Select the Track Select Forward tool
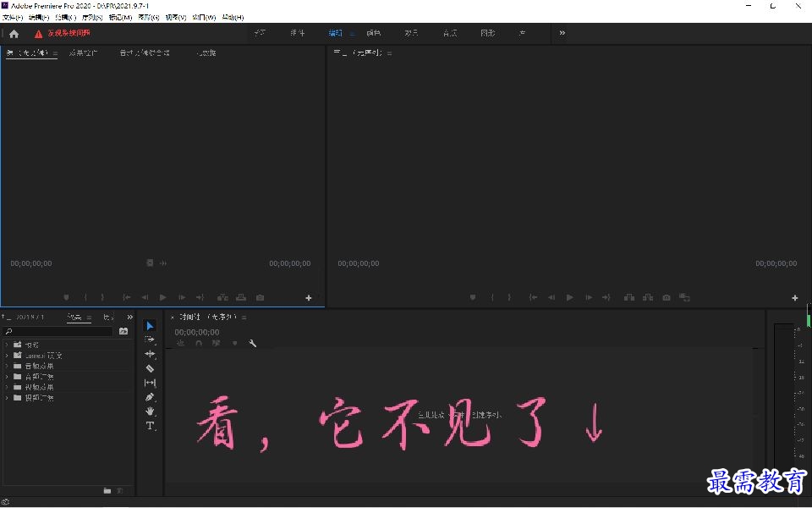This screenshot has height=508, width=812. coord(150,340)
